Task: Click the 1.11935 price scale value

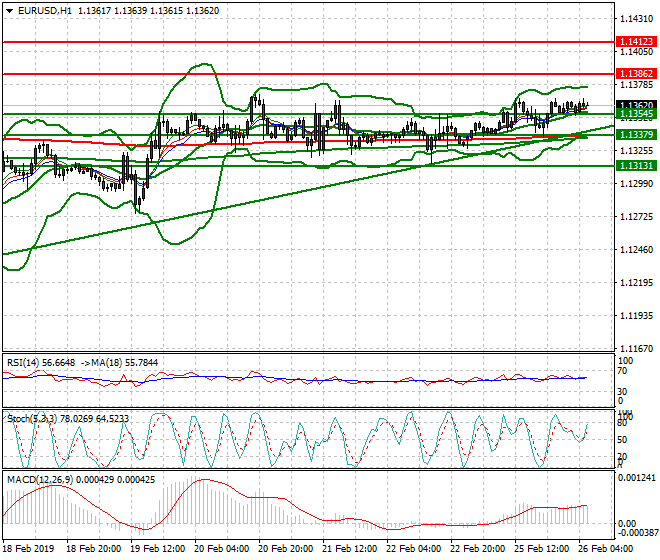Action: (x=636, y=316)
